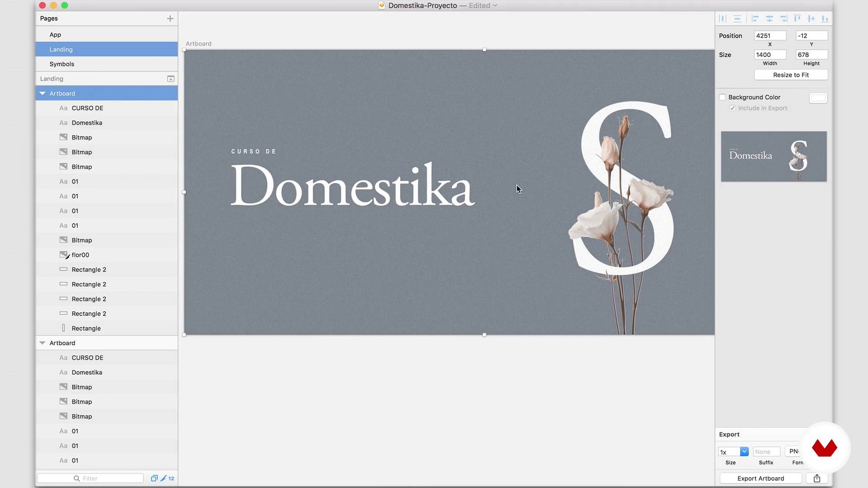Align layers to bottom edge
868x488 pixels.
coord(825,19)
